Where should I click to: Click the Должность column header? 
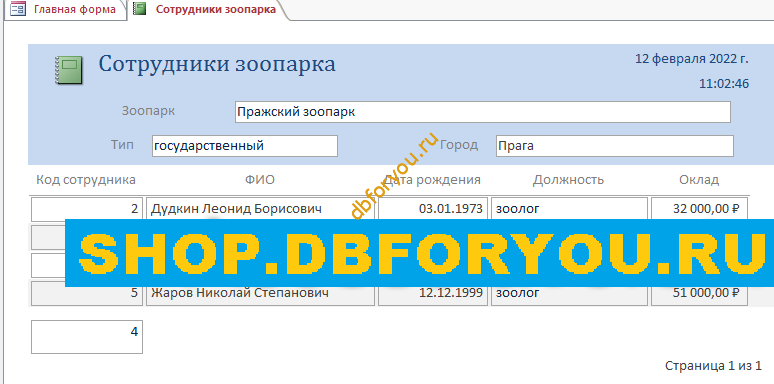click(x=568, y=180)
